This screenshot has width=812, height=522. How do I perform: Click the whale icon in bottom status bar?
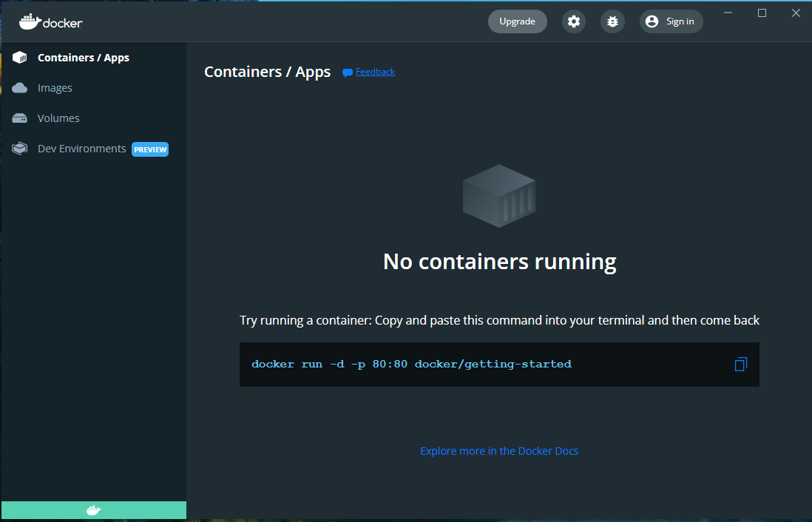(x=94, y=510)
